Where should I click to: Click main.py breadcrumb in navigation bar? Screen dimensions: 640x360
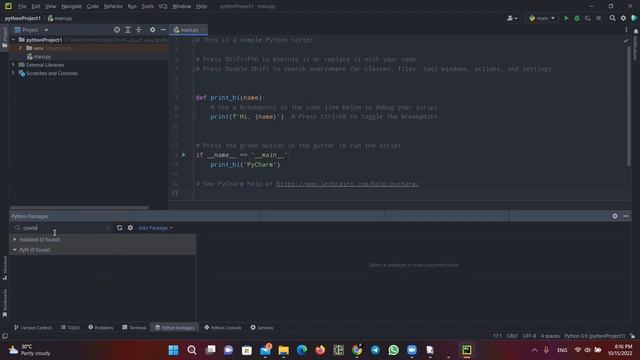[60, 18]
